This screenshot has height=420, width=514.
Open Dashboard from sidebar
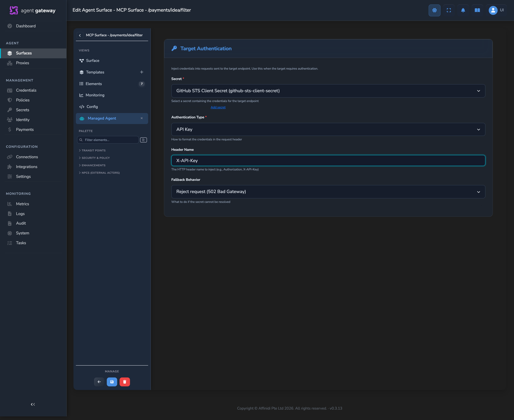click(x=33, y=26)
